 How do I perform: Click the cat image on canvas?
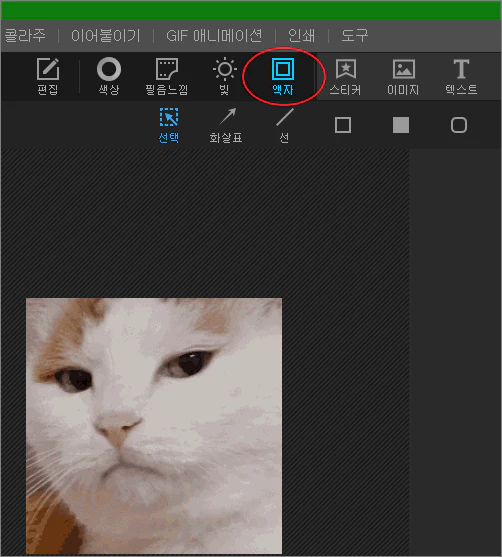point(154,426)
